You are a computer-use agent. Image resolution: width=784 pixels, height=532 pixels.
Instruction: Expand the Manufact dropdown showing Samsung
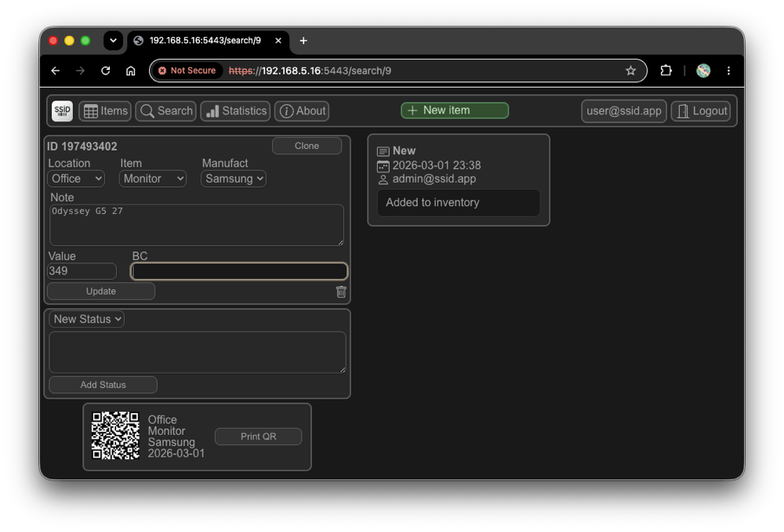point(234,179)
